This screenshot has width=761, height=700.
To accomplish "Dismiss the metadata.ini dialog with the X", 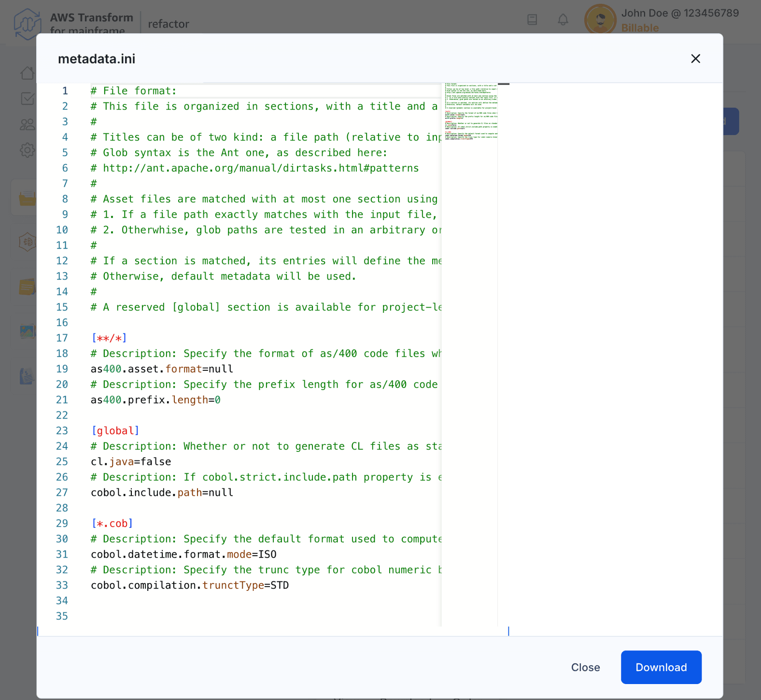I will click(695, 59).
